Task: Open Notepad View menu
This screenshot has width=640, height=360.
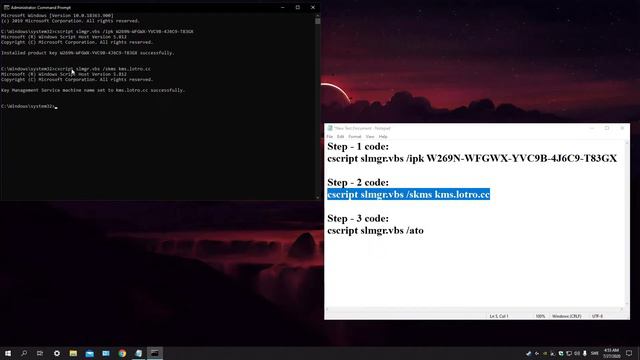Action: click(370, 137)
